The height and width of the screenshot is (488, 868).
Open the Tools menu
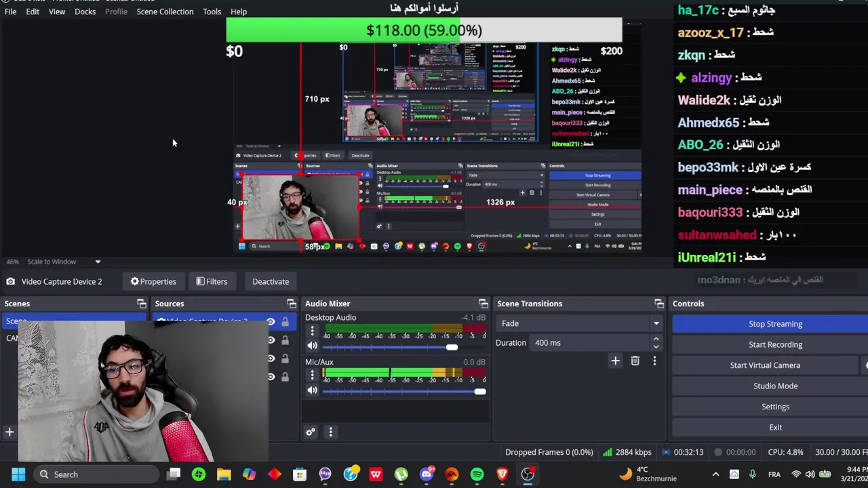212,12
